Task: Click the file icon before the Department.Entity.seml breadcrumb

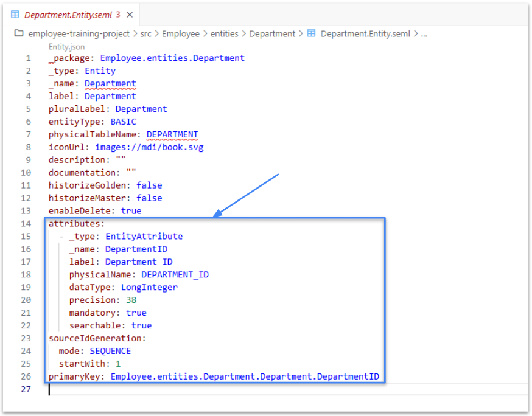Action: pos(311,33)
